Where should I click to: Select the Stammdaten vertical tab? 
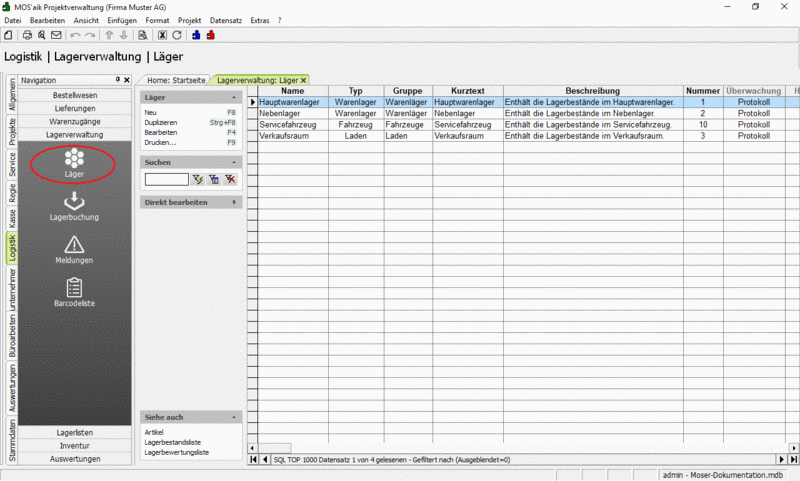click(12, 440)
